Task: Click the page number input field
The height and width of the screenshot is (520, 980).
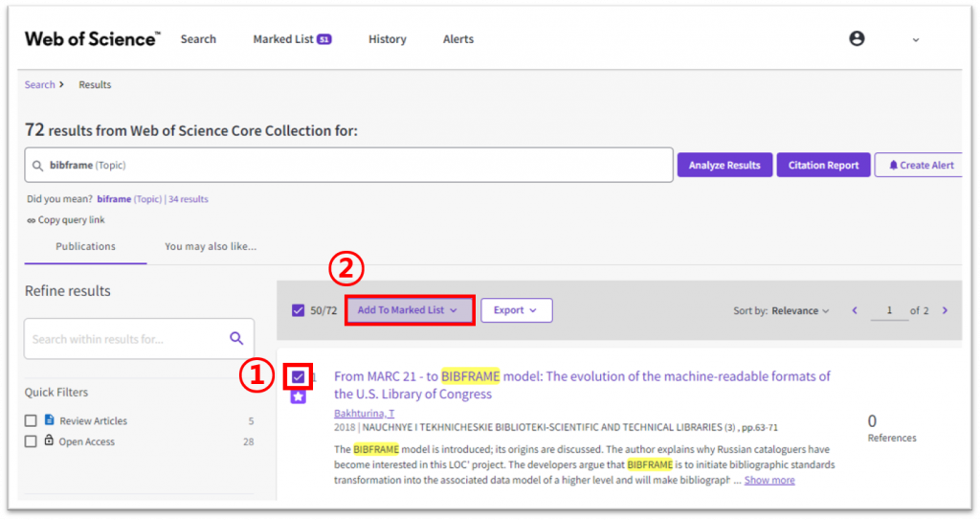Action: click(889, 310)
